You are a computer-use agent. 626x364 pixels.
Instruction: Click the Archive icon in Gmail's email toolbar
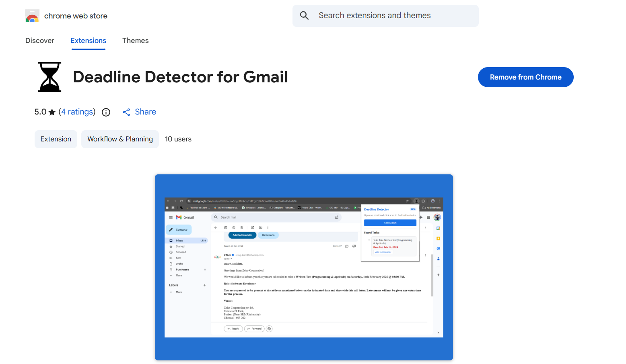point(226,227)
